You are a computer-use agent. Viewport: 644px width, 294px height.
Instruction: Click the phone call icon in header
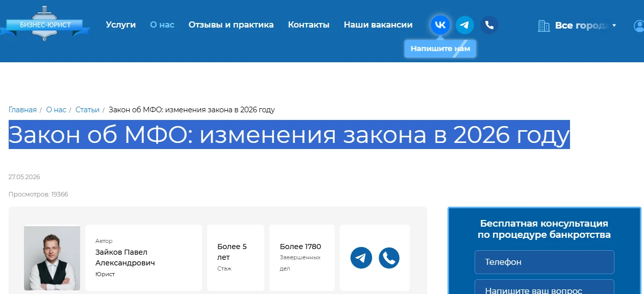[x=489, y=25]
